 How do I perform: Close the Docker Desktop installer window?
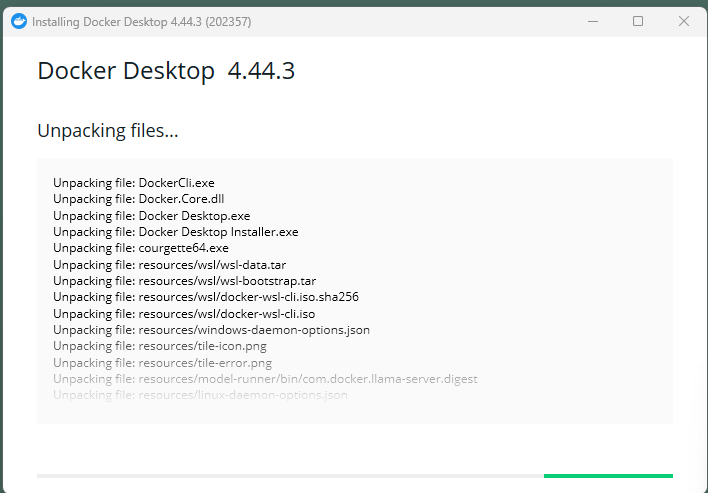(x=684, y=21)
